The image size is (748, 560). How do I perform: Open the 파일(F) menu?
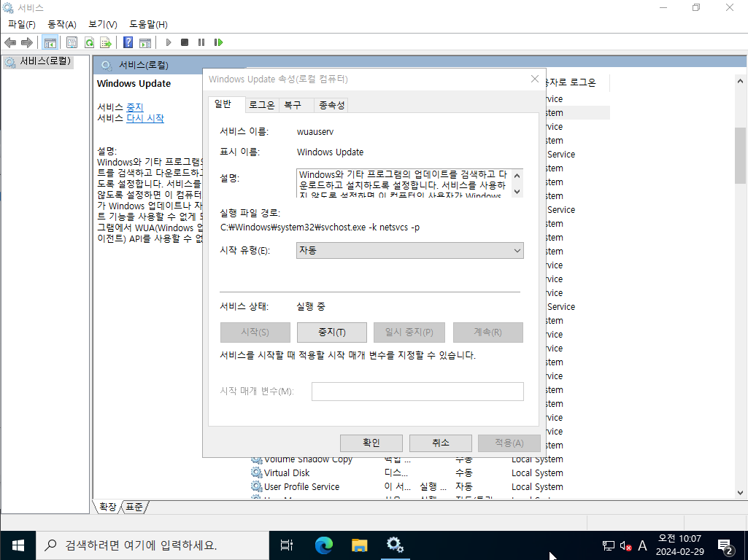(x=21, y=24)
